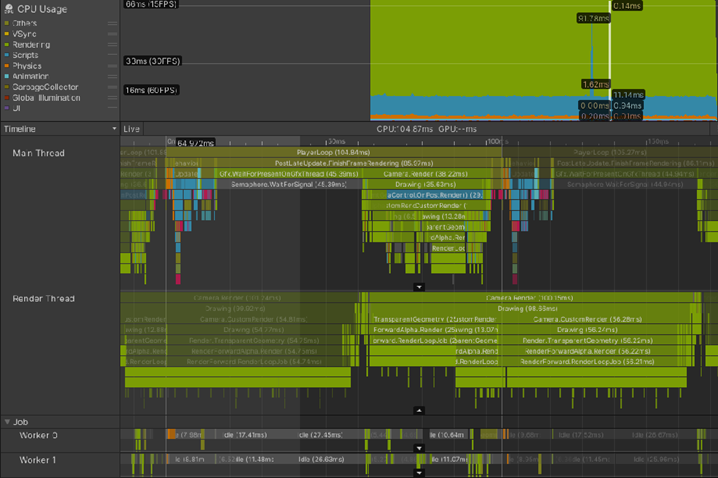Toggle the GarbageCollector category color box
This screenshot has width=718, height=478.
(x=6, y=87)
